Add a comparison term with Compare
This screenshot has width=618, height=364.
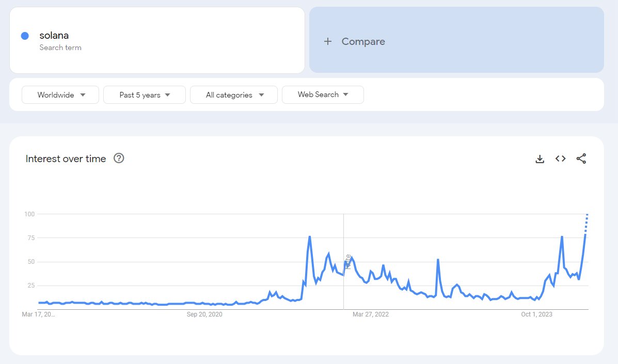pos(456,40)
